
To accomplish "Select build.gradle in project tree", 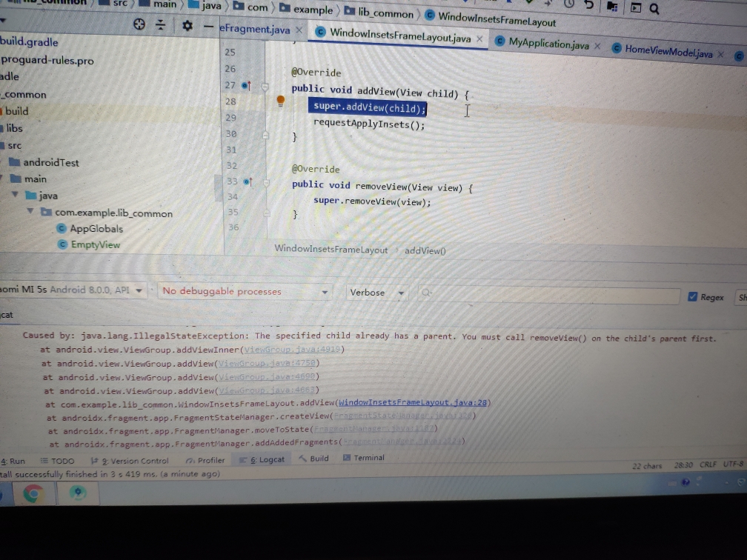I will point(29,41).
